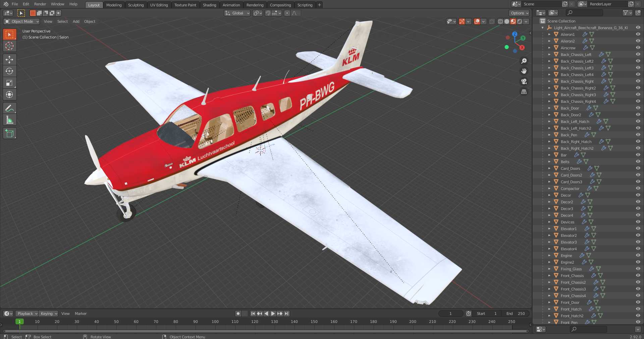Click the viewport navigation gizmo Z axis
Screen dimensions: 644x339
[515, 34]
